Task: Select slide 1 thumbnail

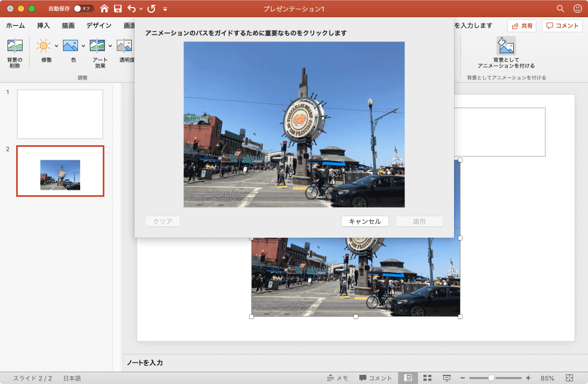Action: [x=60, y=114]
